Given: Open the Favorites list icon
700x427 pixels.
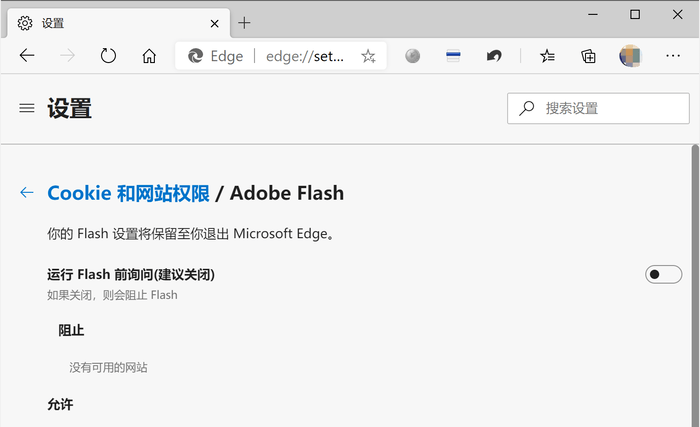Looking at the screenshot, I should pyautogui.click(x=547, y=56).
